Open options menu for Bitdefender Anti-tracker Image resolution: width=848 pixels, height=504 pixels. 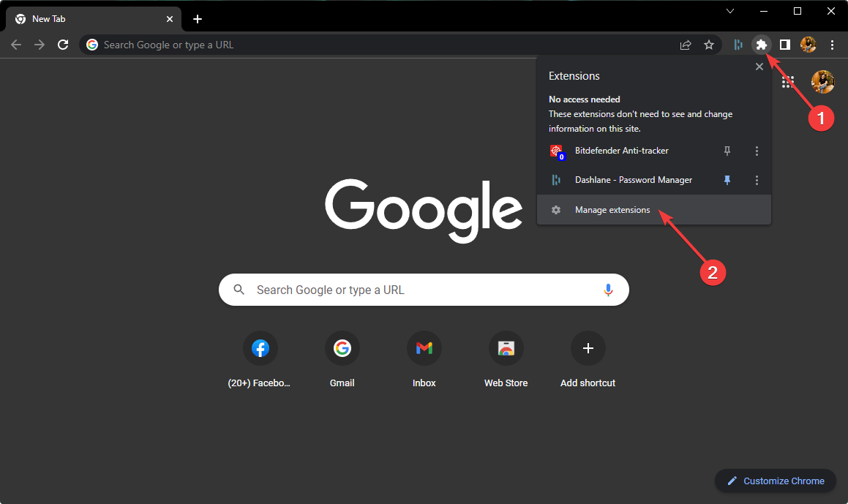pos(757,151)
